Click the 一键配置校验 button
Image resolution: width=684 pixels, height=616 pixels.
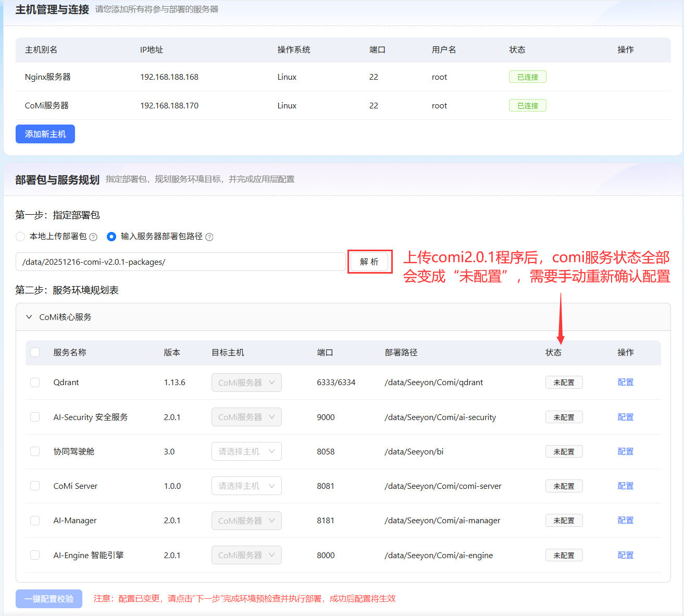tap(49, 599)
